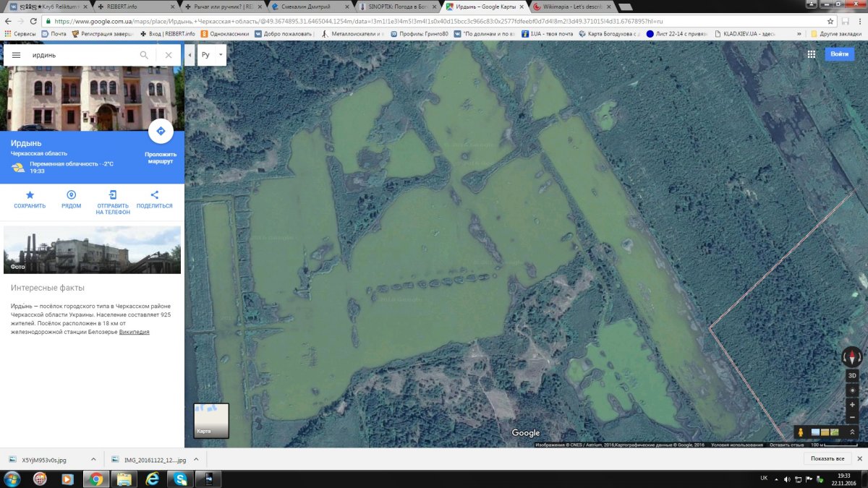Expand the imagery strip chevrons

851,432
